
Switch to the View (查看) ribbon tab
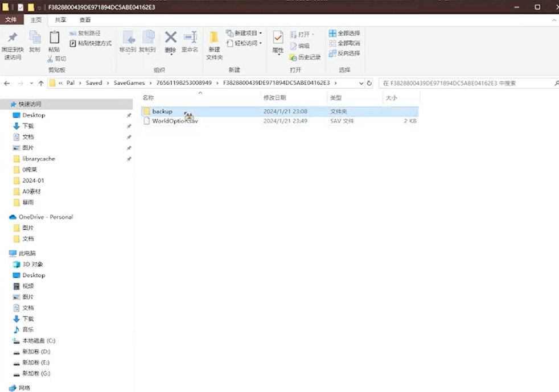85,20
